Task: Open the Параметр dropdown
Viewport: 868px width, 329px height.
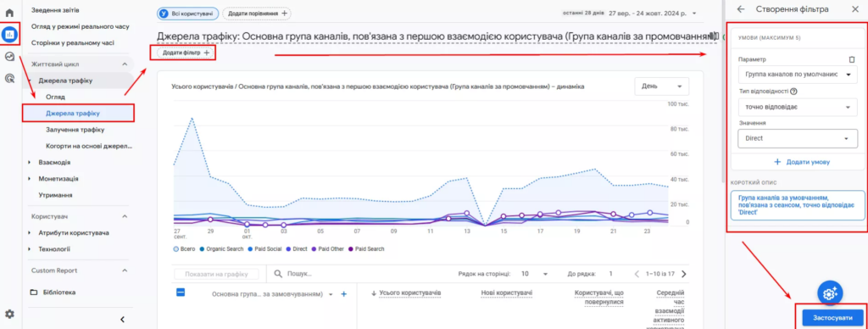Action: 797,75
